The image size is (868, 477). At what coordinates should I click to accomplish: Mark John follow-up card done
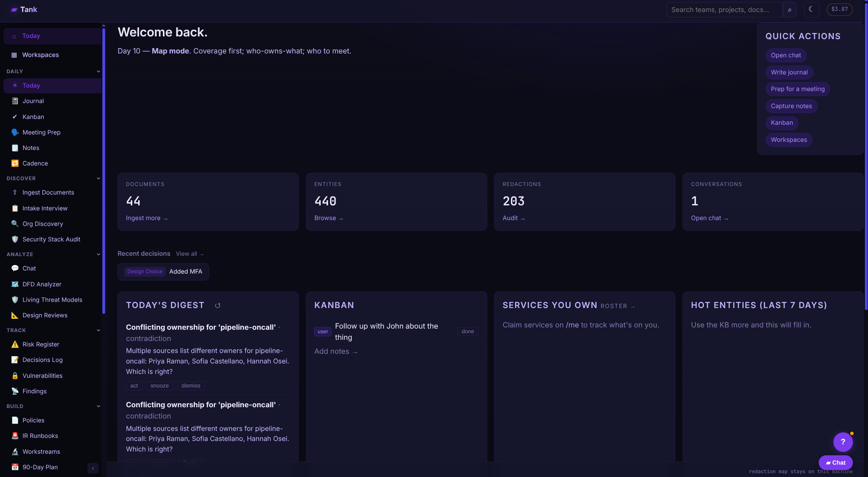(468, 332)
